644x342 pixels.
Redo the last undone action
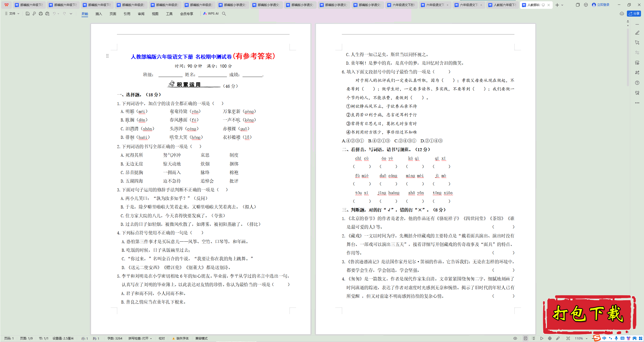pos(64,14)
